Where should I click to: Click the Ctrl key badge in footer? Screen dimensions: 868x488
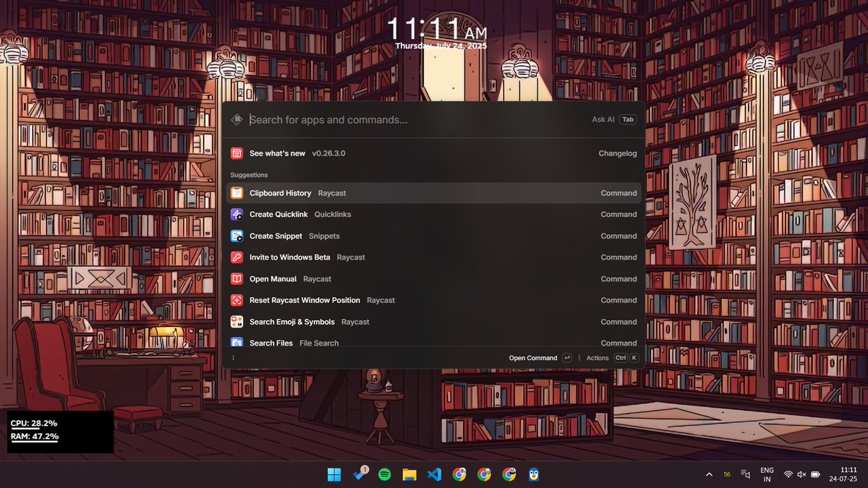621,358
